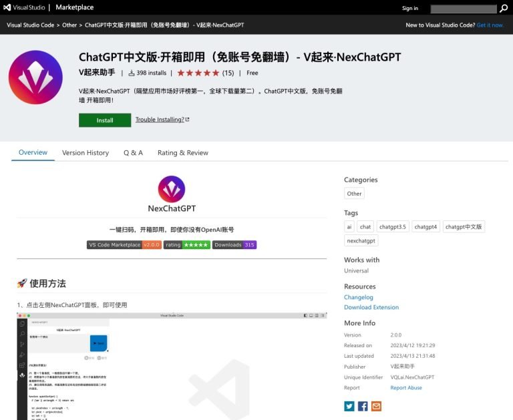Select the chatgpt3.5 tag

393,226
